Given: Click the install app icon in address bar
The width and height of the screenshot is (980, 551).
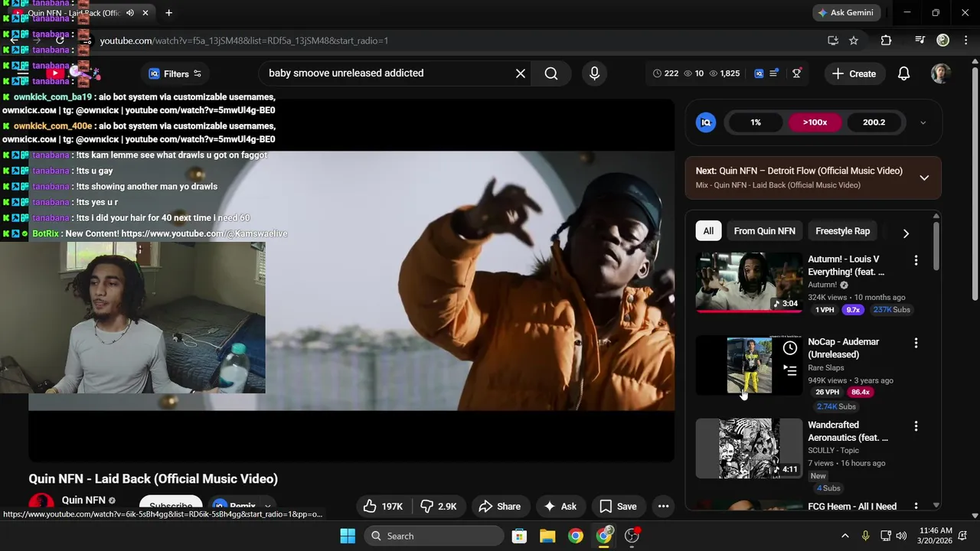Looking at the screenshot, I should pos(833,41).
